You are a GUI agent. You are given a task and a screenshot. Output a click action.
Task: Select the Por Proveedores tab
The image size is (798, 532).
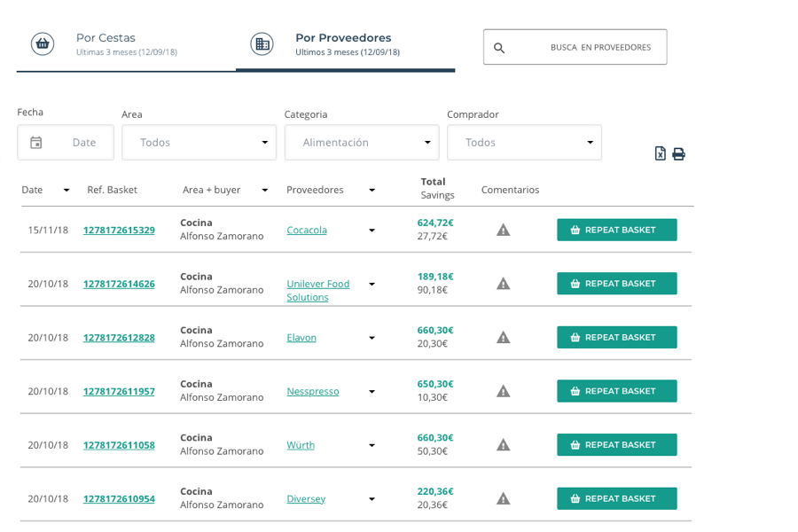click(346, 44)
